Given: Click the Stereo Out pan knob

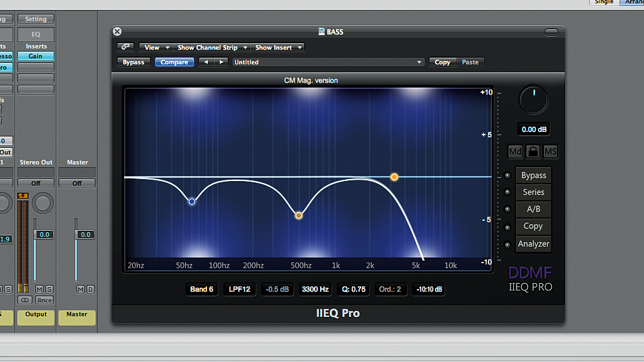Looking at the screenshot, I should click(42, 204).
